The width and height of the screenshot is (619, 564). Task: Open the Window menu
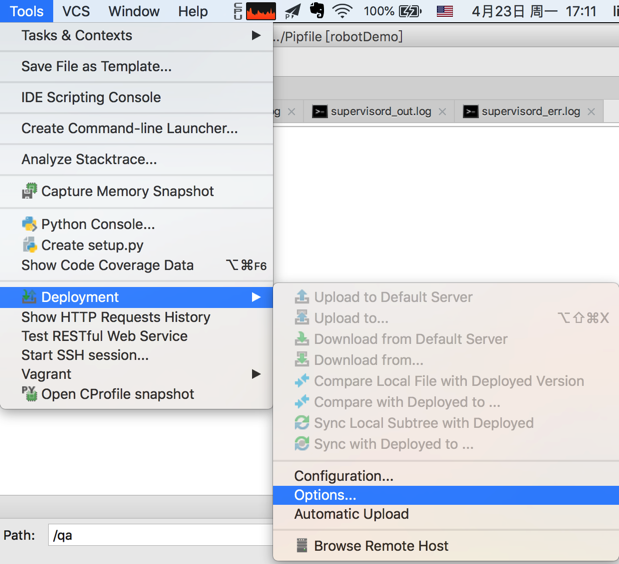point(134,11)
